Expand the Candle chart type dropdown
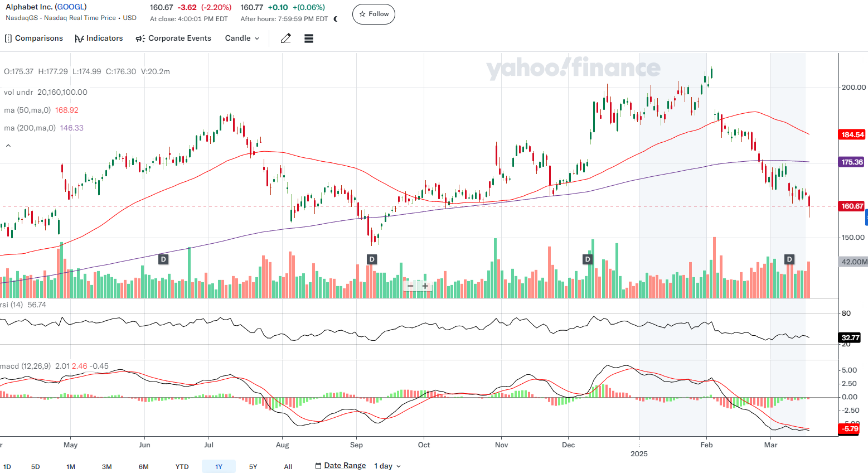This screenshot has width=868, height=473. [242, 38]
